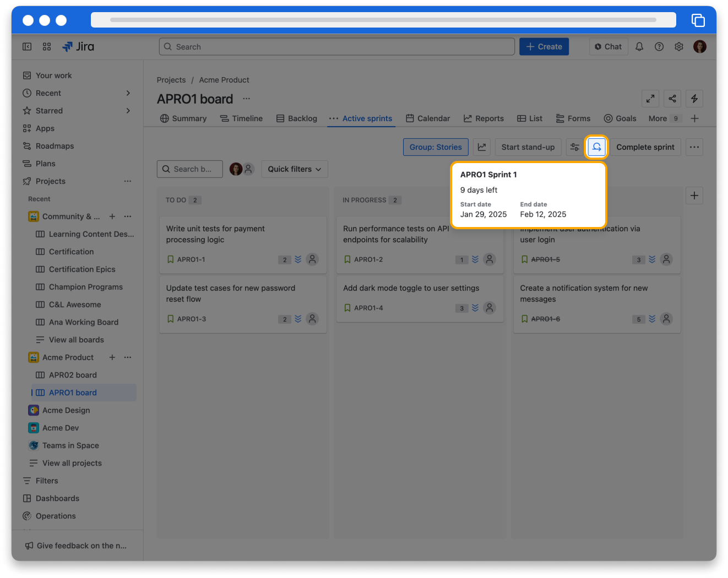Open notifications bell
Screen dimensions: 728x578
pyautogui.click(x=639, y=47)
